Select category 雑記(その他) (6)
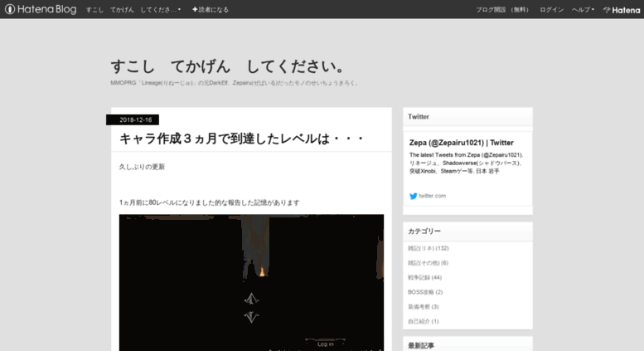 coord(428,263)
